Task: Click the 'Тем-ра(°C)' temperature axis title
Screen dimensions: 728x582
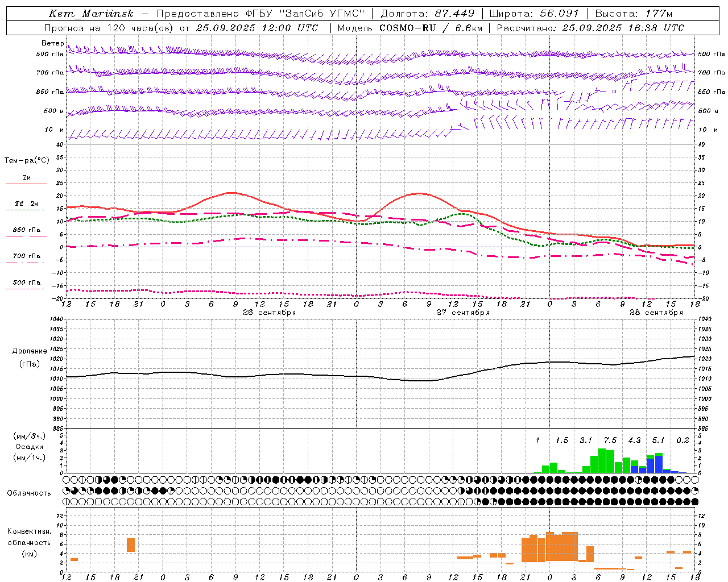Action: 27,161
